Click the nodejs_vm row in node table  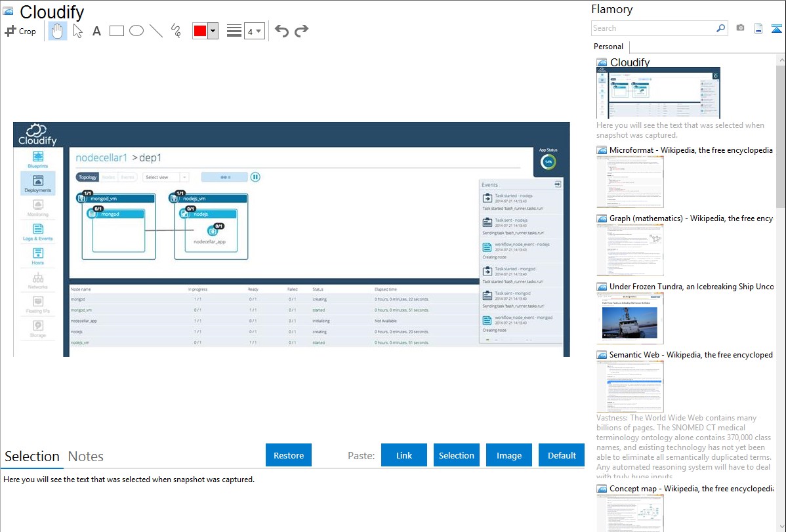pyautogui.click(x=274, y=342)
